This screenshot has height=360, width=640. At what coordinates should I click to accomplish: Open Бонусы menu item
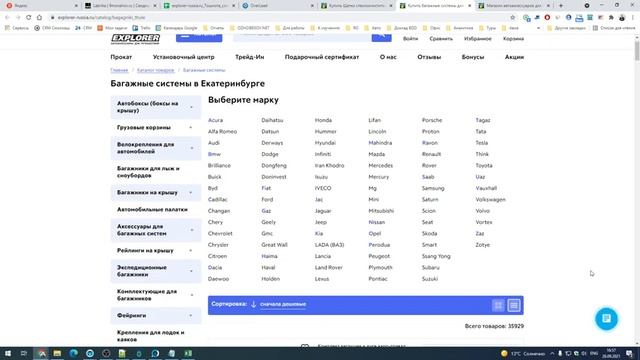473,57
